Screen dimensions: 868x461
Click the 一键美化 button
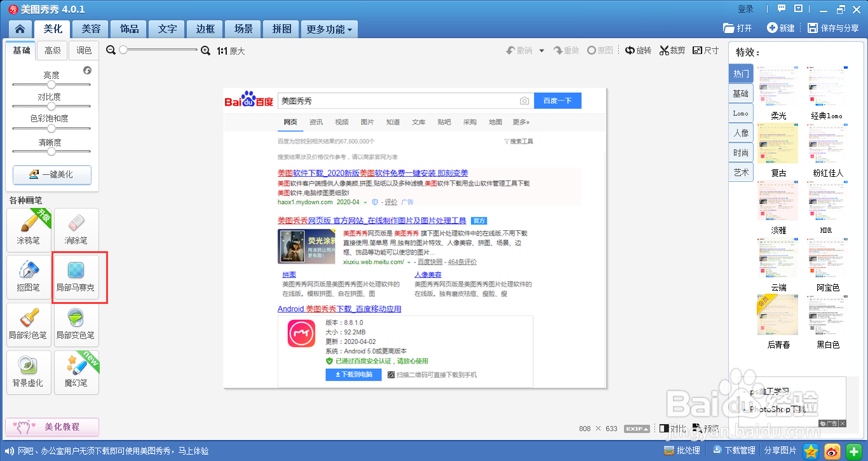(52, 175)
